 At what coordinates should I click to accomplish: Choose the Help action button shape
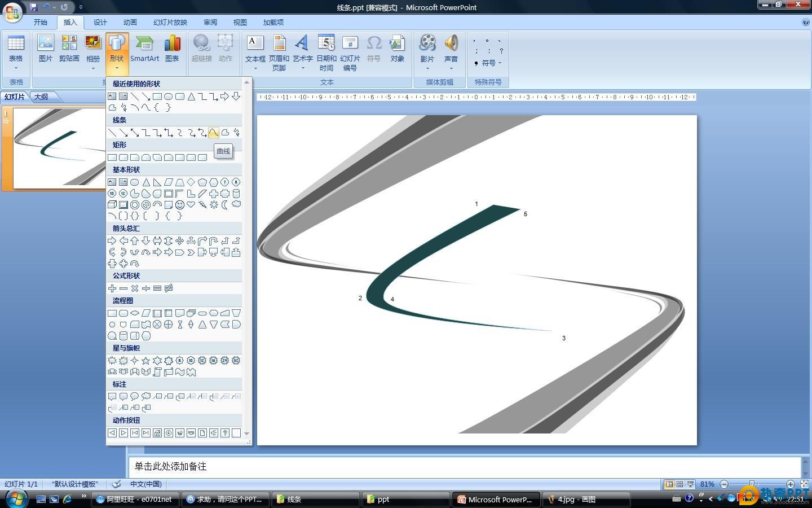[224, 433]
